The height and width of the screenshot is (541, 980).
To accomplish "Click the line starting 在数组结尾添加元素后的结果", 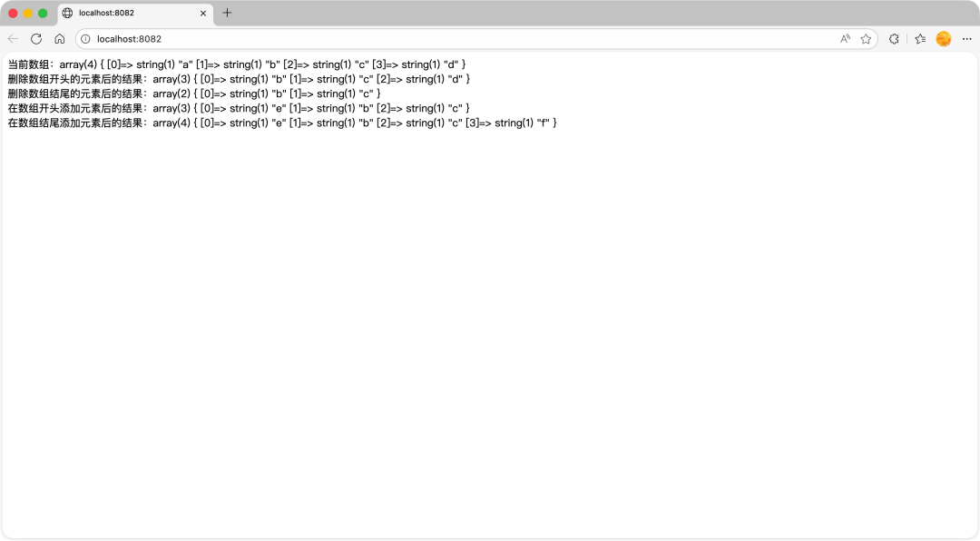I will point(282,123).
